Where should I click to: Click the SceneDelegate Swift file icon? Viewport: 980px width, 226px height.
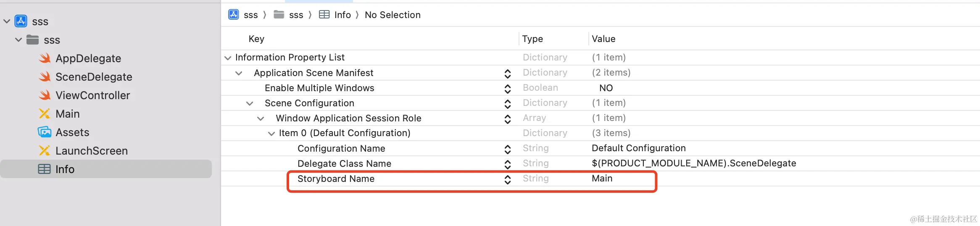point(45,77)
